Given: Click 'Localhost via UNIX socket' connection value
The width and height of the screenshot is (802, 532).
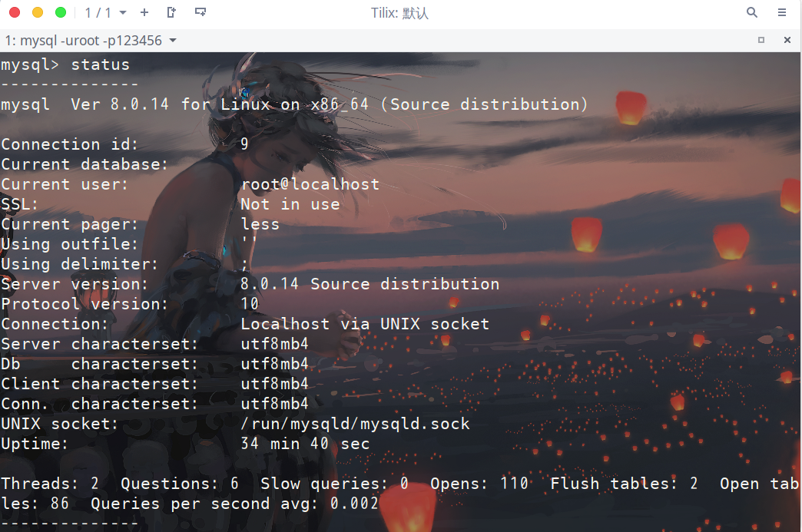Looking at the screenshot, I should (x=365, y=323).
